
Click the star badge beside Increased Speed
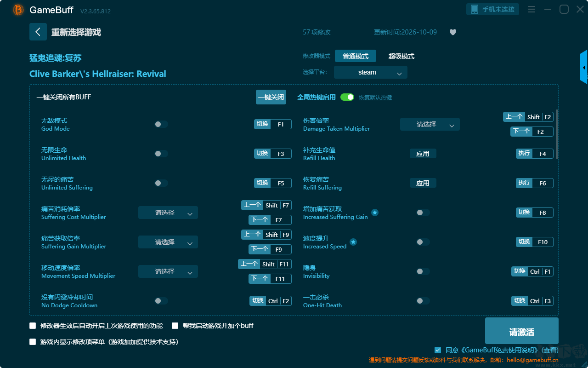point(353,242)
